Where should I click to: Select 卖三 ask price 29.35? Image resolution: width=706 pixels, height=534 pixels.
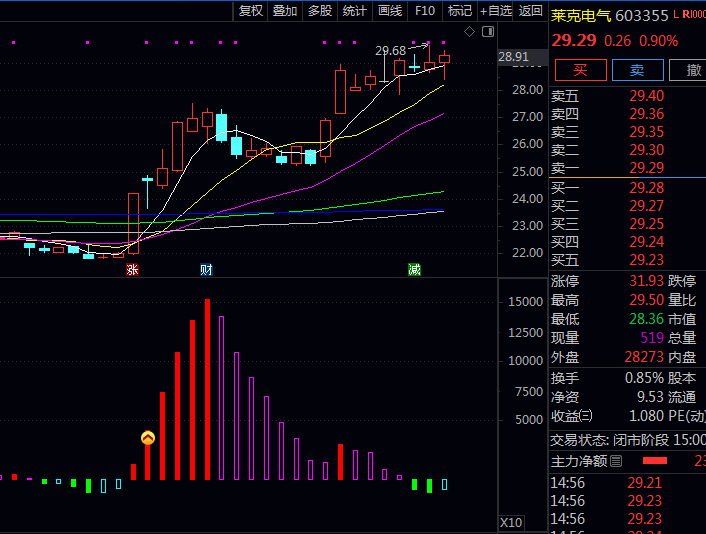[x=647, y=131]
